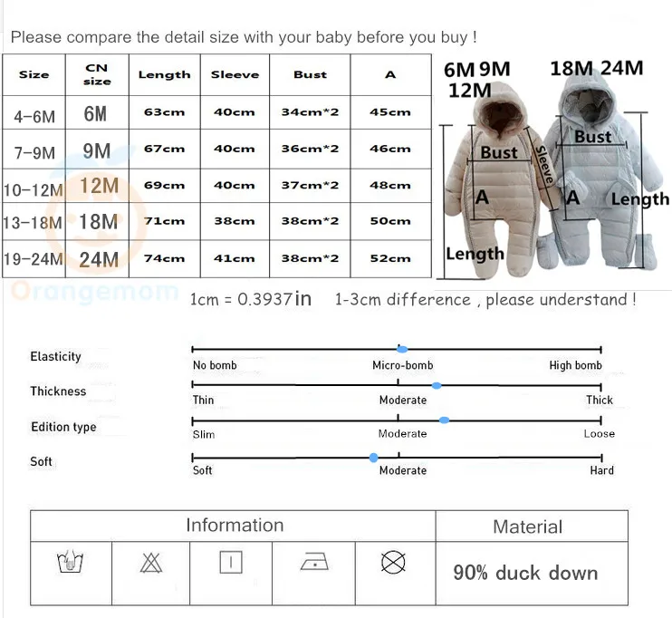672x618 pixels.
Task: Select the "19-24M" size cell
Action: 34,259
